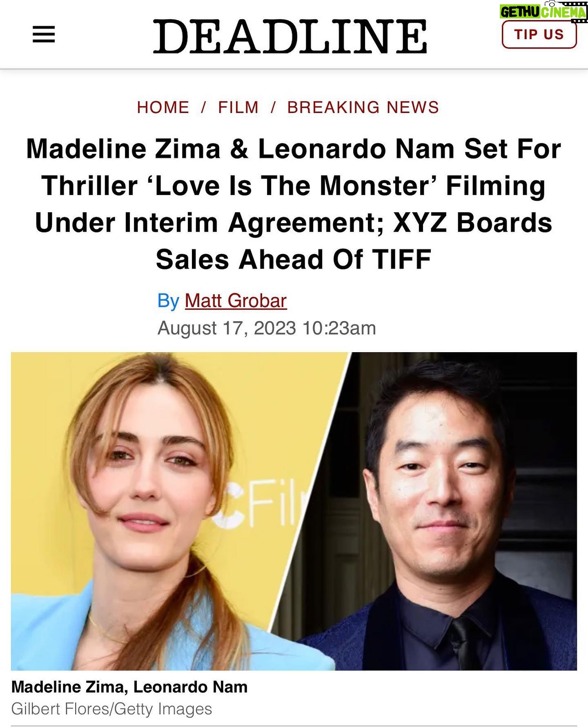
Task: Click the slash separator after HOME
Action: click(204, 107)
